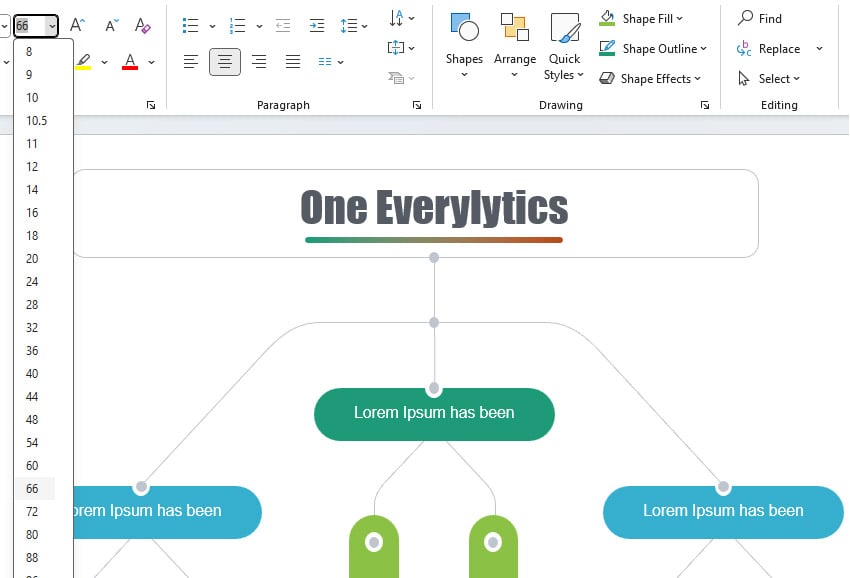The width and height of the screenshot is (850, 578).
Task: Open the Arrange dropdown menu
Action: tap(515, 45)
